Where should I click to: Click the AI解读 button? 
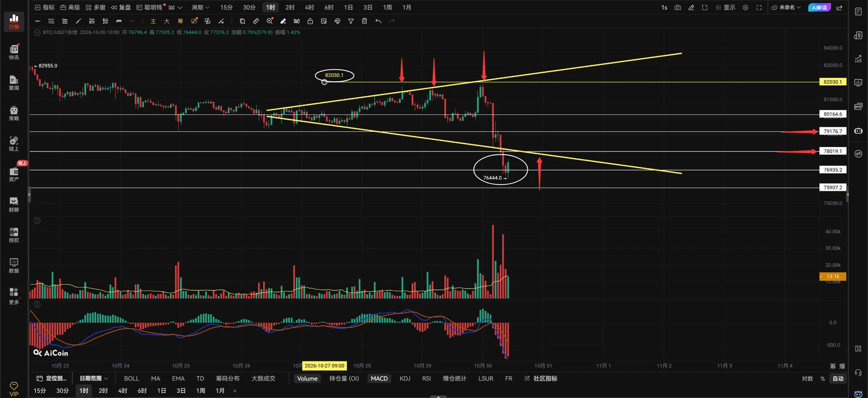tap(819, 8)
